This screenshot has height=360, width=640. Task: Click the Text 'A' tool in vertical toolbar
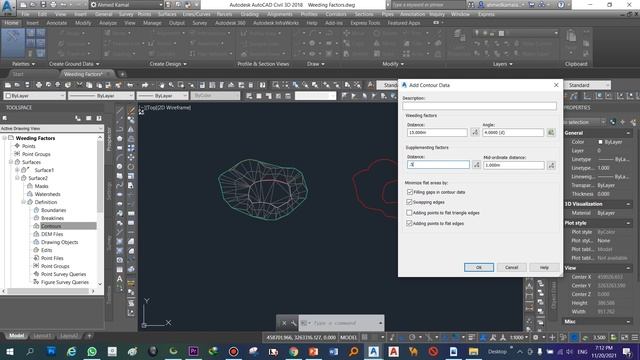120,279
